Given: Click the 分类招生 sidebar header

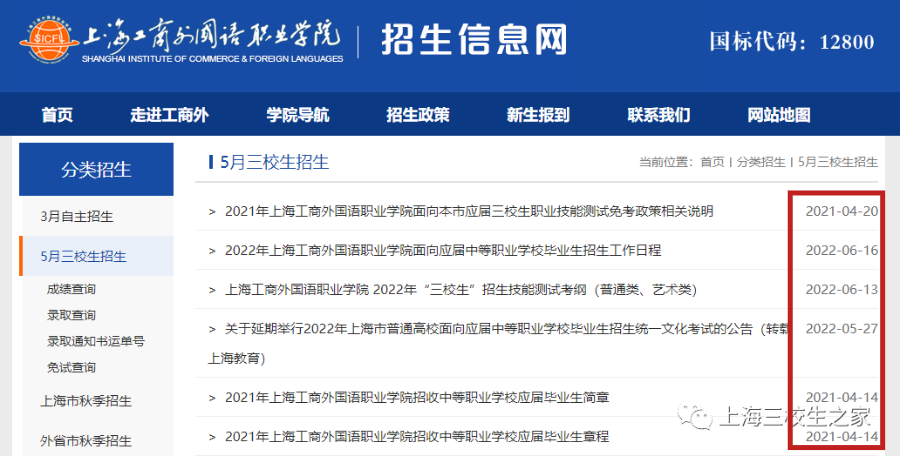Looking at the screenshot, I should click(96, 169).
